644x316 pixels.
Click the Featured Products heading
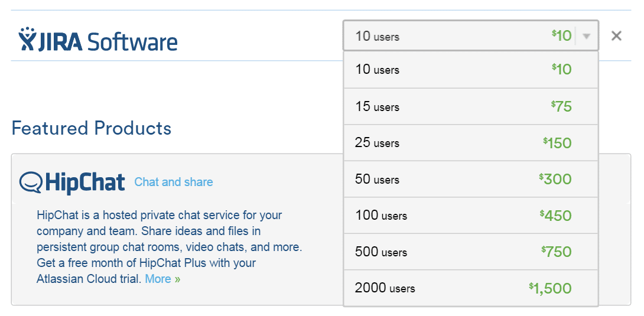(x=91, y=128)
